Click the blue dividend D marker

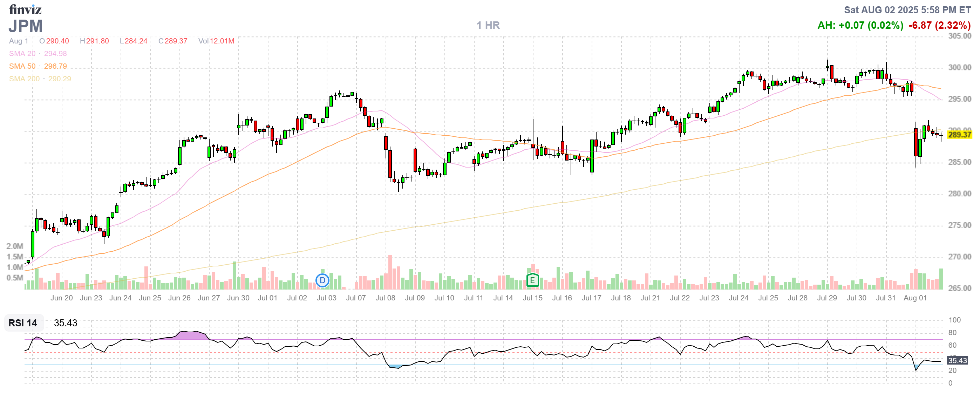pos(322,281)
